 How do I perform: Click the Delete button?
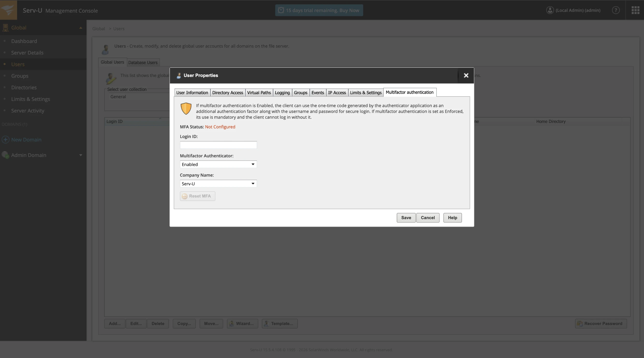click(158, 324)
